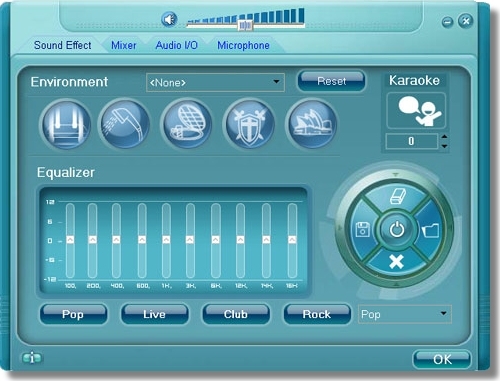Apply the Rock equalizer preset button
Image resolution: width=500 pixels, height=381 pixels.
[x=317, y=314]
